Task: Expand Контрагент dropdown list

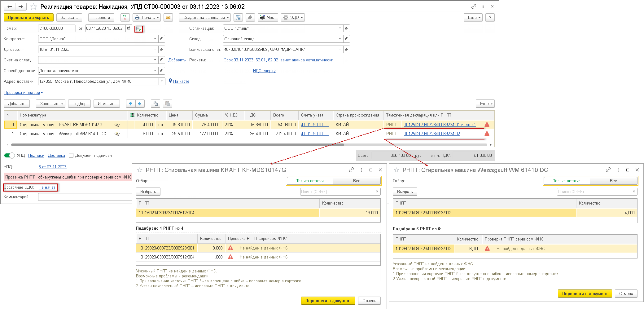Action: tap(155, 39)
